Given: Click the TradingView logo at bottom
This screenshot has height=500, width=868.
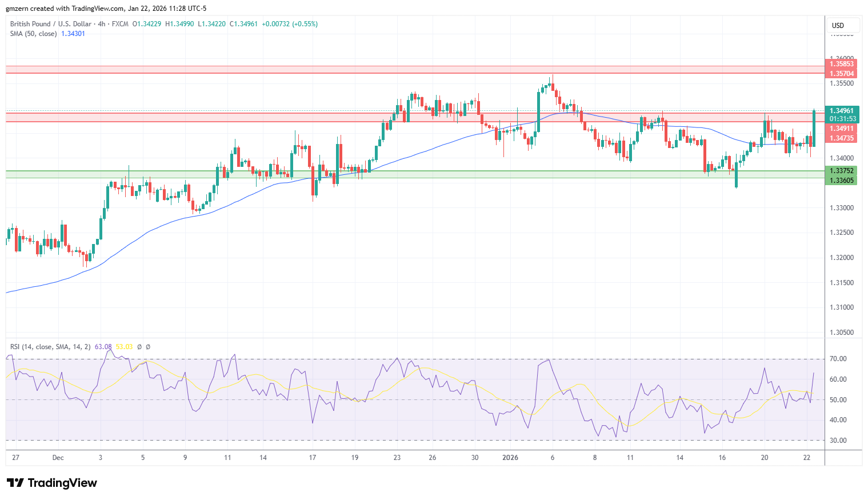Looking at the screenshot, I should click(x=52, y=483).
